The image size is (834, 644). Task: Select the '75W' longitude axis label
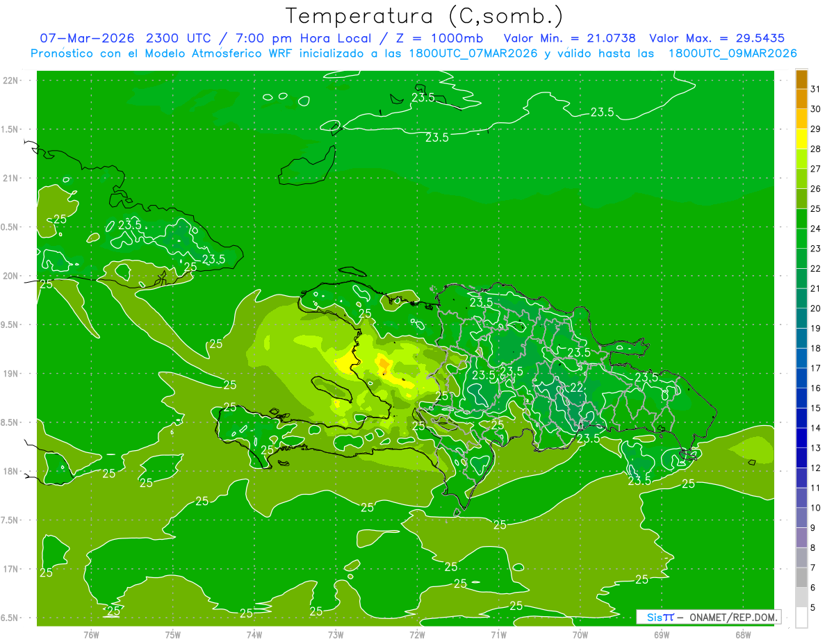(173, 634)
